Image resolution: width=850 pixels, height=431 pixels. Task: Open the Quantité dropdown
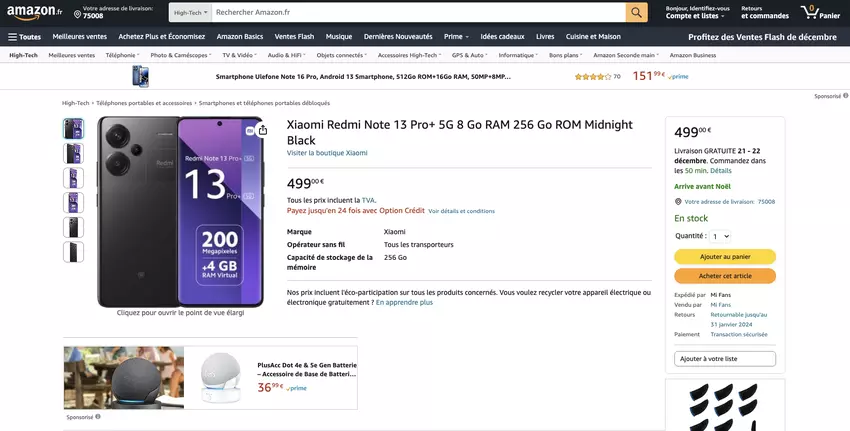pos(719,236)
